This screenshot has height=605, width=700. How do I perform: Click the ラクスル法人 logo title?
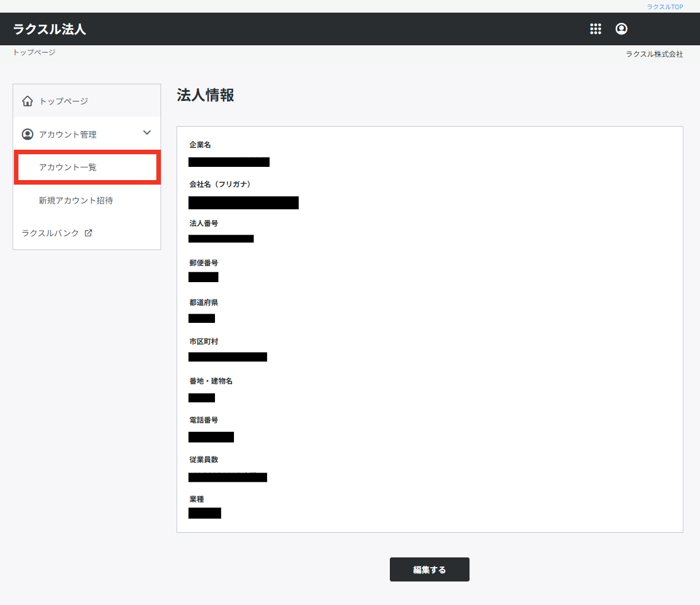49,29
